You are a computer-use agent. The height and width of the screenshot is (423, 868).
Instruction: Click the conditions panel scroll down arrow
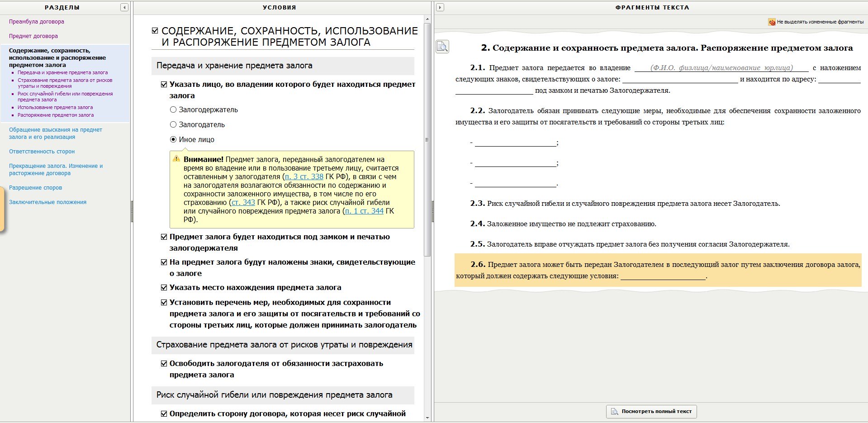(x=427, y=418)
